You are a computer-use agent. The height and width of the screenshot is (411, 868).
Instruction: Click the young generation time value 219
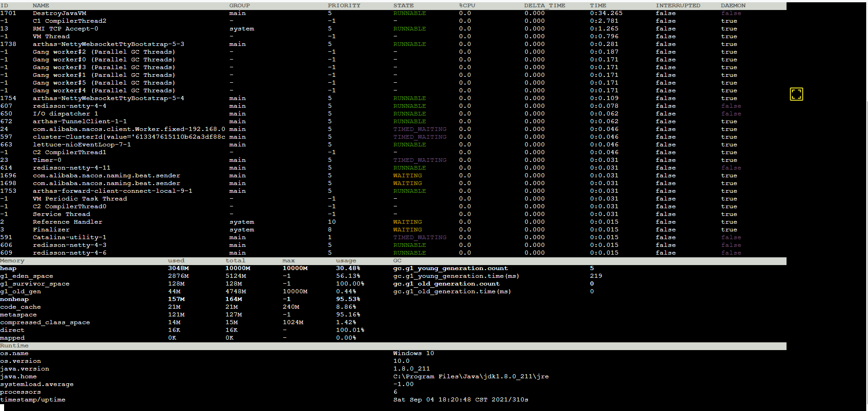coord(596,276)
